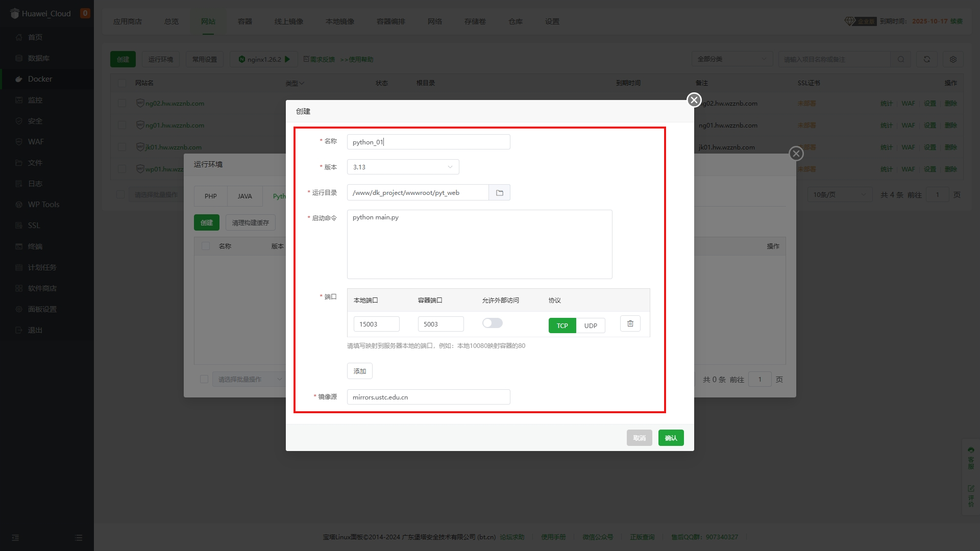Image resolution: width=980 pixels, height=551 pixels.
Task: Check the ng02.hw.wzznb.com row checkbox
Action: 122,103
